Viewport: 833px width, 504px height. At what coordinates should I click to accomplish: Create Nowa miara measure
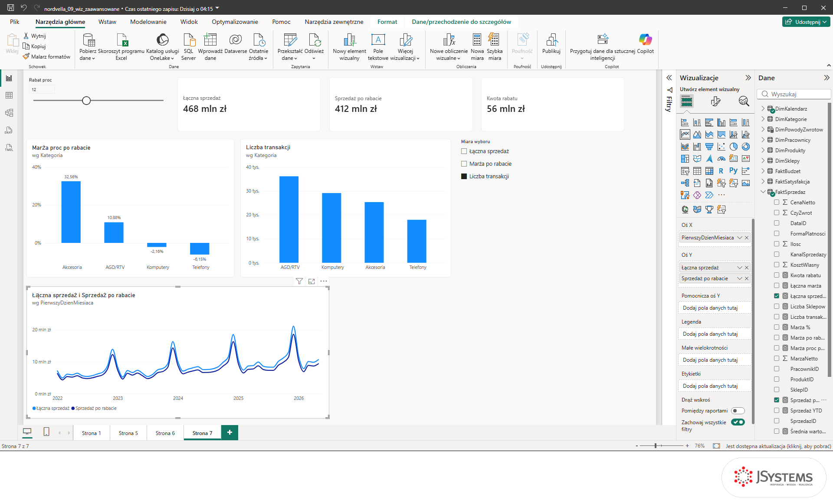[x=477, y=40]
